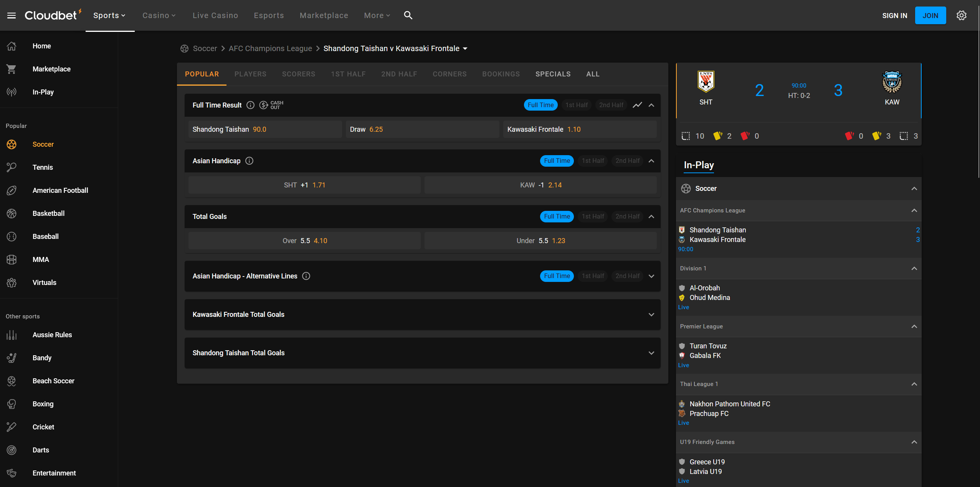Select 1st Half in Total Goals
The height and width of the screenshot is (487, 980).
coord(593,217)
